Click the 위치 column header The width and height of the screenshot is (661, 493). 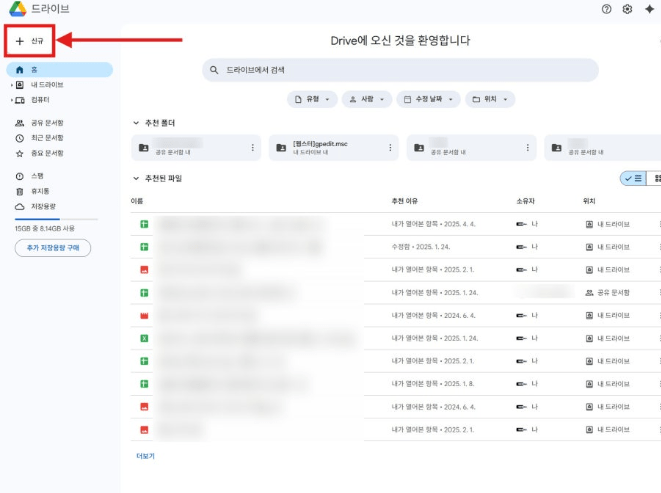(x=589, y=201)
